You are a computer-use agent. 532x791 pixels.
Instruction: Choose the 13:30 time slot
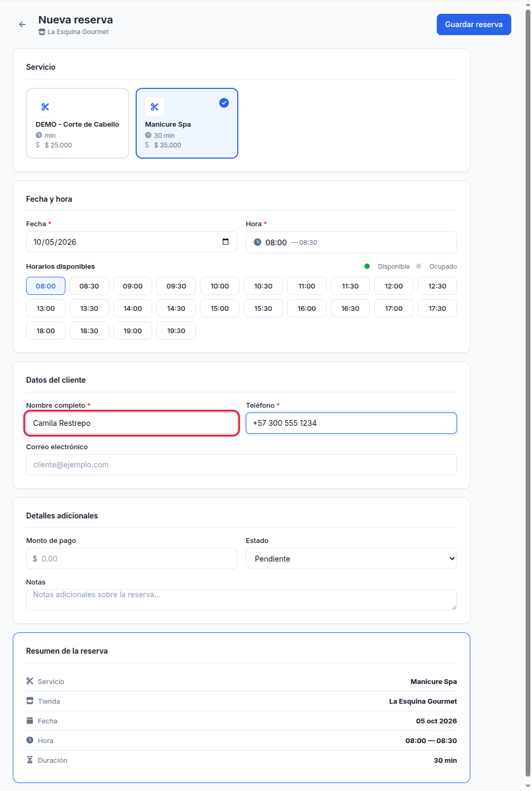[x=89, y=308]
